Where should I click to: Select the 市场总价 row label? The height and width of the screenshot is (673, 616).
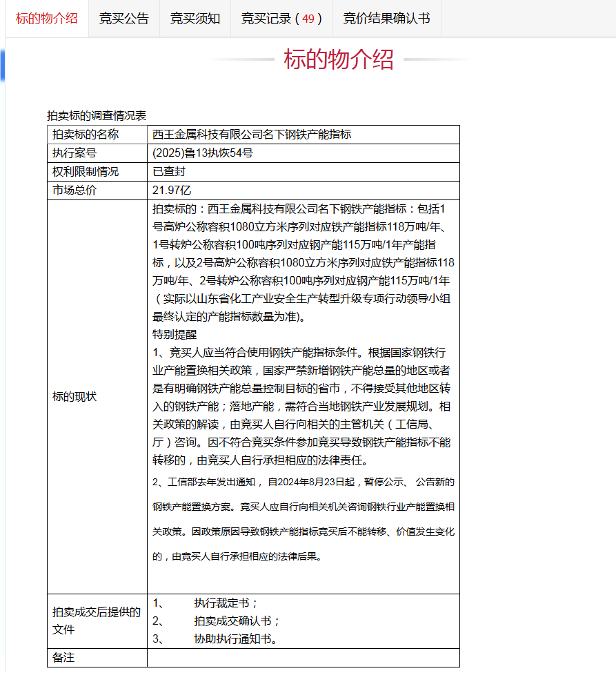tap(74, 190)
